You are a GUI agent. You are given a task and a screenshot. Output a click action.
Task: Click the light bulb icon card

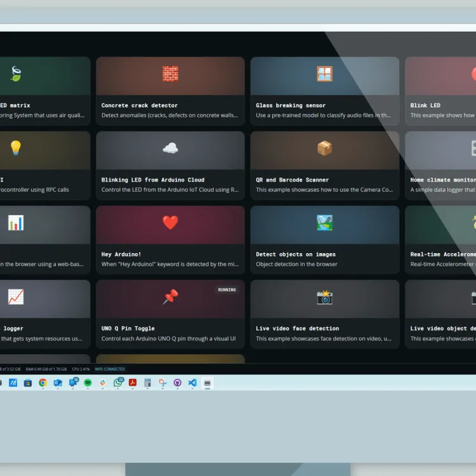coord(15,148)
